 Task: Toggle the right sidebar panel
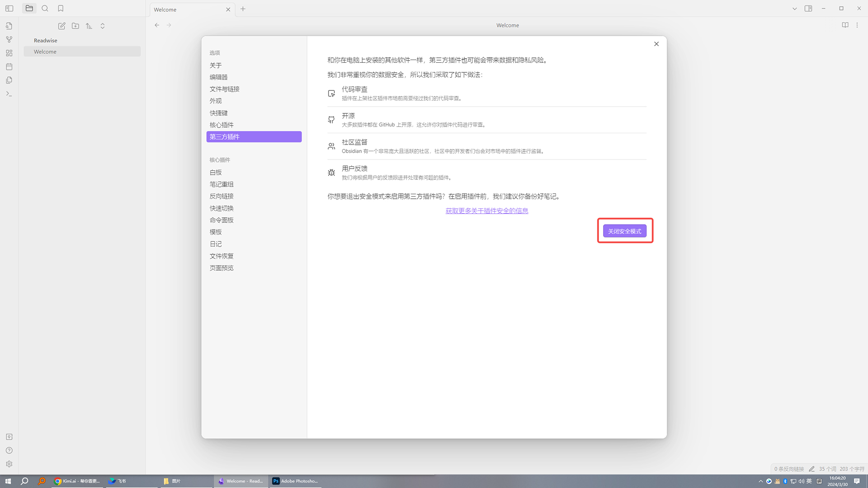(x=808, y=8)
